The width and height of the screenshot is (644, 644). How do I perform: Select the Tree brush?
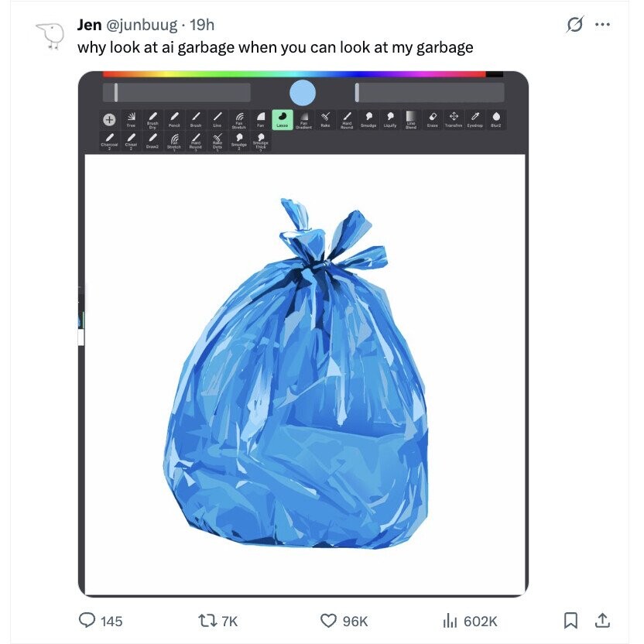coord(131,119)
